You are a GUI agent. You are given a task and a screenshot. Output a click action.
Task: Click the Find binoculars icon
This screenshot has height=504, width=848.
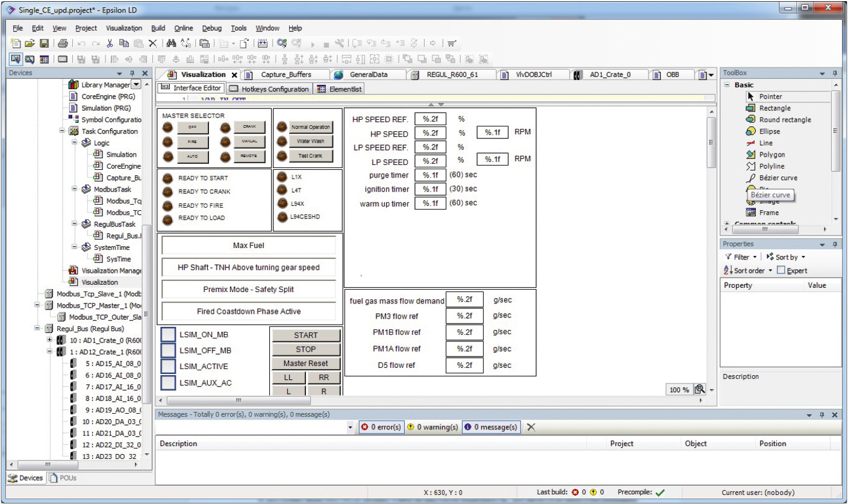point(171,44)
